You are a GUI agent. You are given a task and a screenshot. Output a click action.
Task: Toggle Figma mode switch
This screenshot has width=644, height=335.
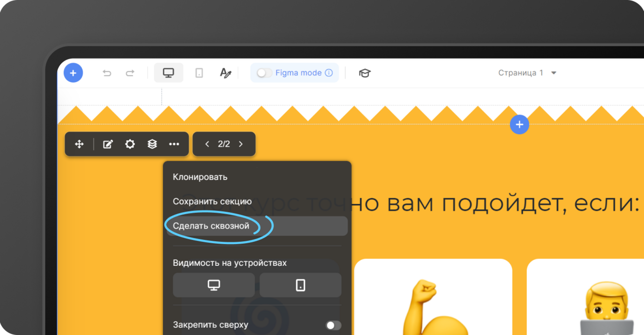[264, 73]
